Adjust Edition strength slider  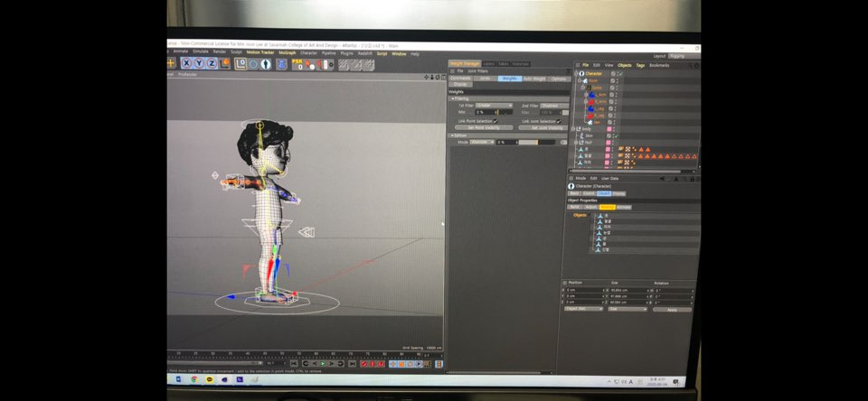coord(536,142)
